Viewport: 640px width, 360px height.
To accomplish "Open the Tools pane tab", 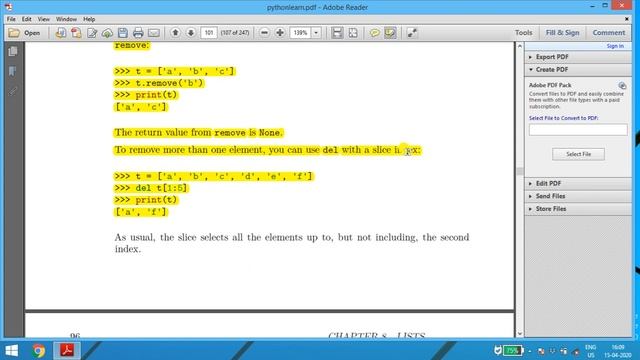I will 523,33.
